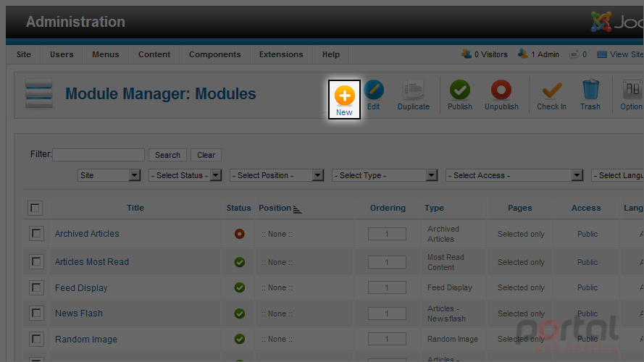Open the messages icon showing 0
This screenshot has height=362, width=644.
[x=574, y=54]
